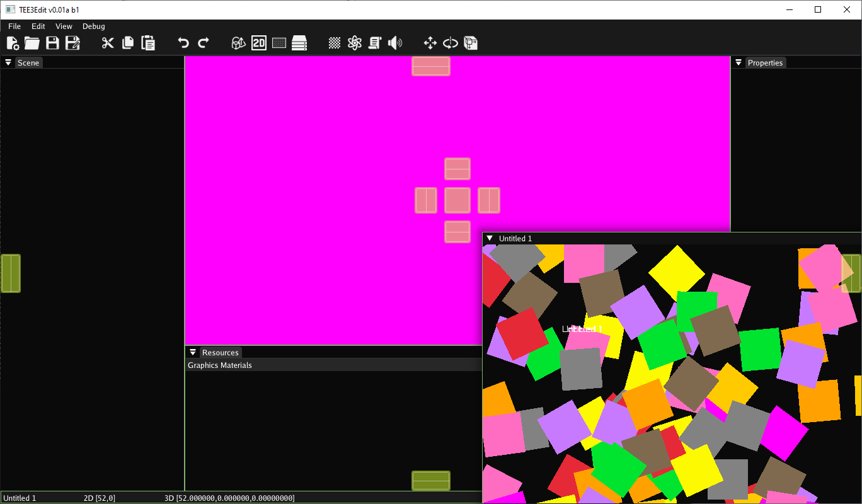Click the Cut icon in the toolbar
Screen dimensions: 862x504
(107, 43)
